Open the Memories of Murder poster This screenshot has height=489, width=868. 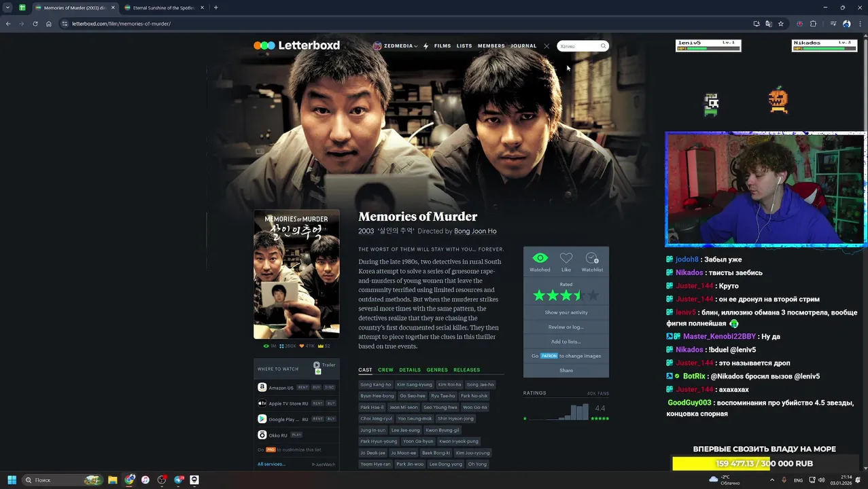296,274
